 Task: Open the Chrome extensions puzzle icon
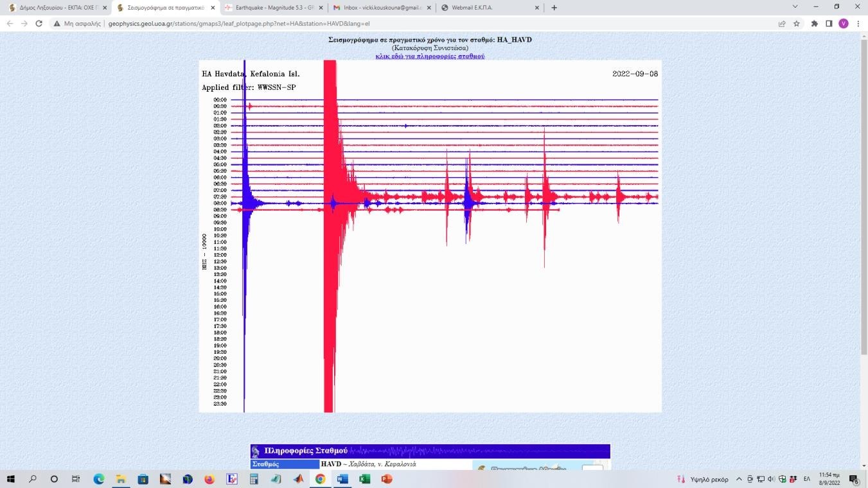[x=815, y=24]
